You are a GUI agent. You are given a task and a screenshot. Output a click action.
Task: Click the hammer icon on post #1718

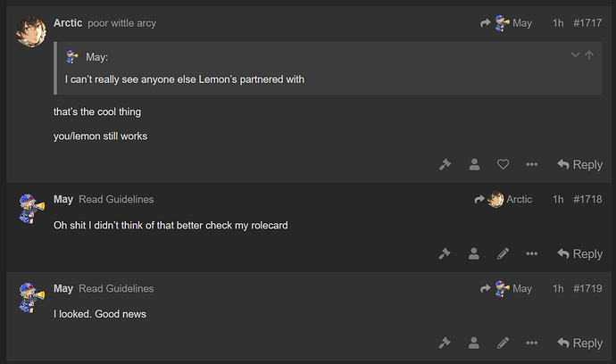click(445, 253)
